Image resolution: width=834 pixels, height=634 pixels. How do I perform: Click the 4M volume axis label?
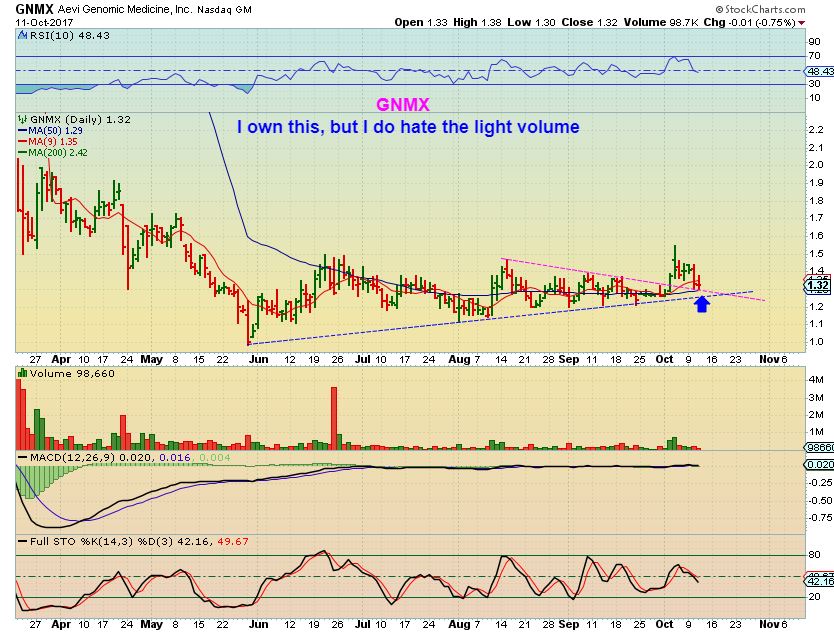[x=816, y=380]
